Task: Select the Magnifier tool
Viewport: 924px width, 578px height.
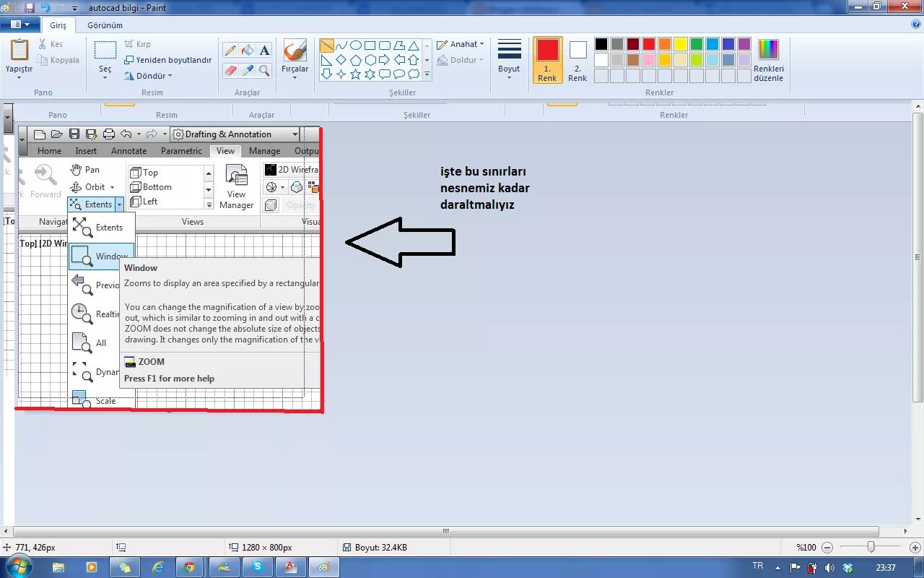Action: pos(265,70)
